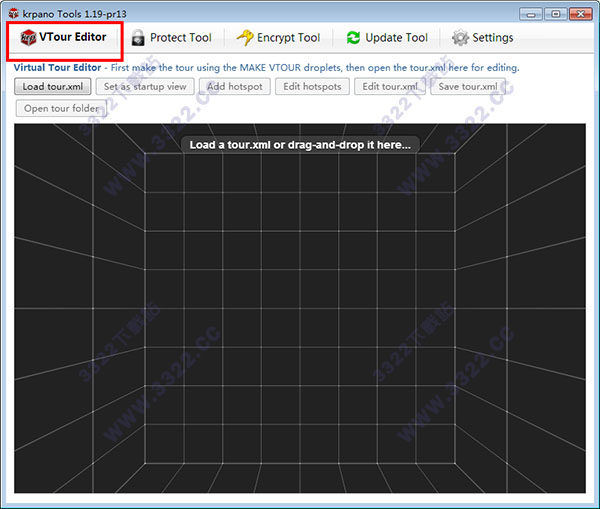Click the krpano app icon in title bar
Image resolution: width=600 pixels, height=509 pixels.
[13, 14]
